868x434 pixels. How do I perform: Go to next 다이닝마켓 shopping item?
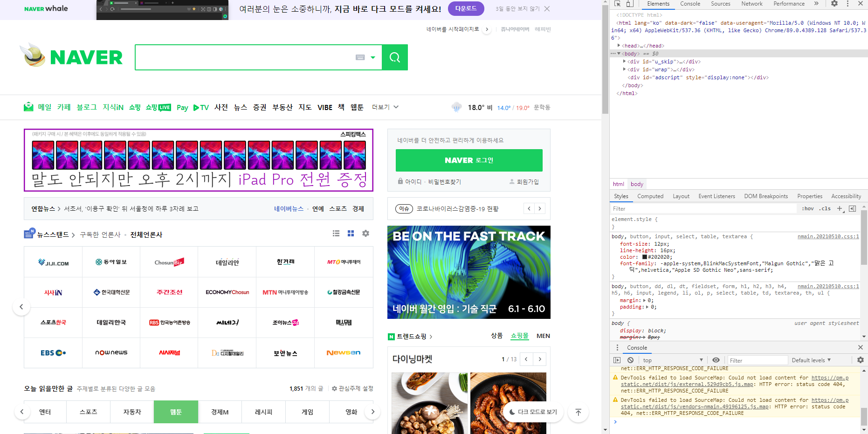[x=540, y=359]
